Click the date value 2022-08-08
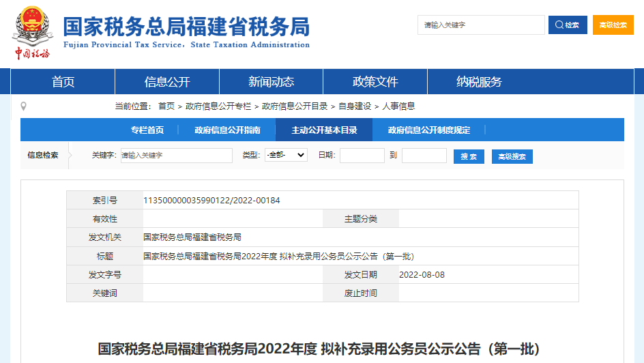 pos(422,275)
